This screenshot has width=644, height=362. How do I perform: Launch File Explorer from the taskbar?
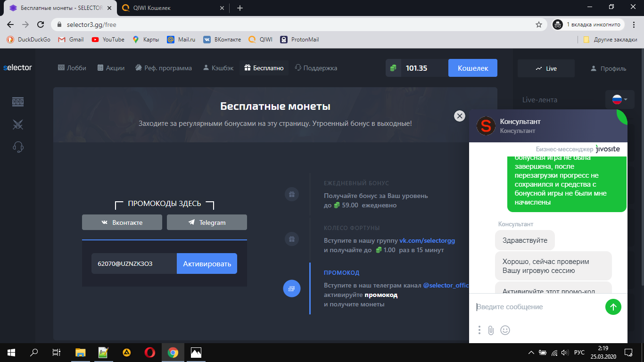point(81,352)
